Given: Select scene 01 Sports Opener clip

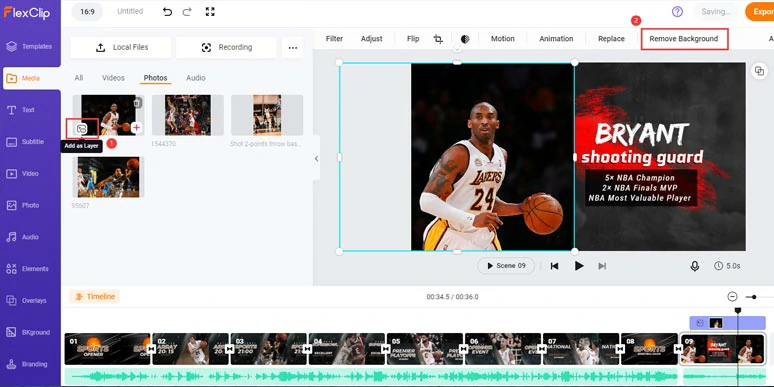Looking at the screenshot, I should tap(107, 349).
